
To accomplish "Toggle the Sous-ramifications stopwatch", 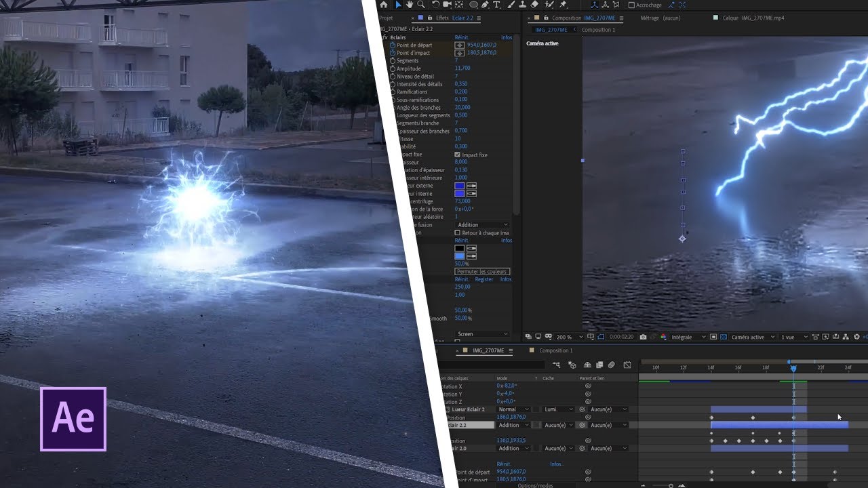I will [393, 100].
